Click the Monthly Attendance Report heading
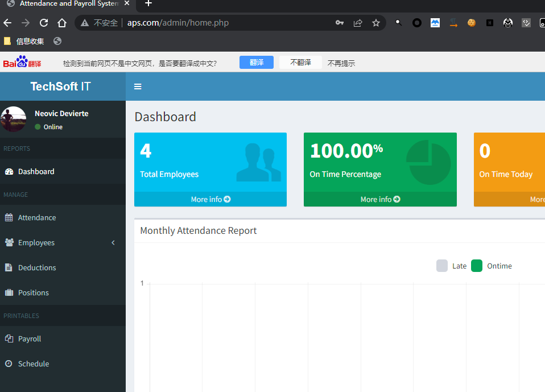The width and height of the screenshot is (545, 392). [x=198, y=231]
